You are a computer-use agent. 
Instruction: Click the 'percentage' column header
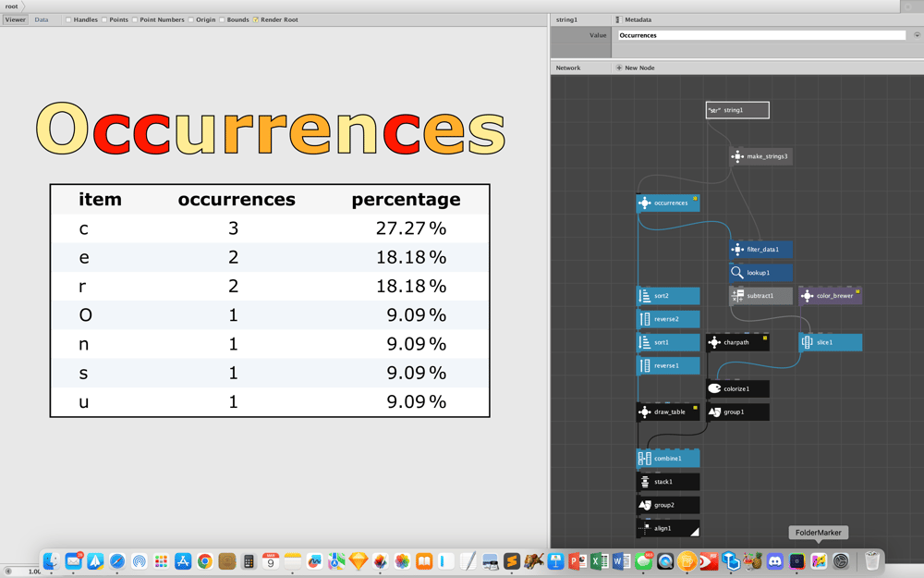pyautogui.click(x=406, y=200)
